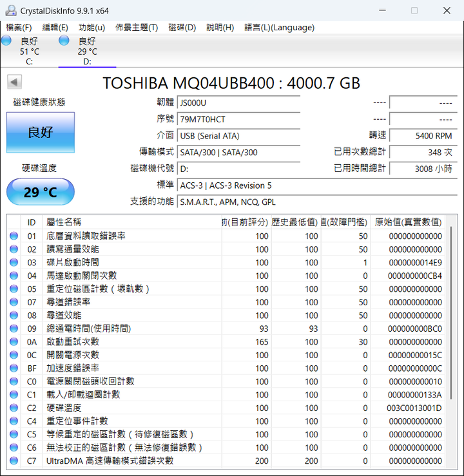Click the blue status dot for attribute C1

click(14, 394)
